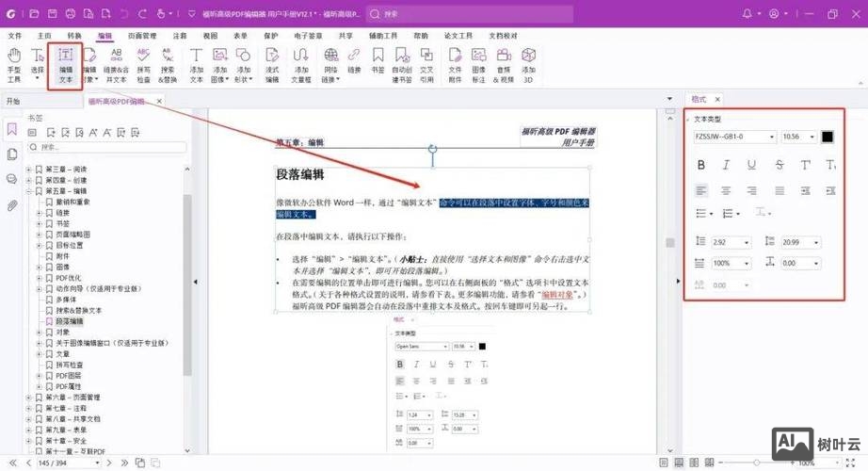Toggle Strikethrough in the Format panel
Viewport: 868px width, 471px height.
[780, 165]
